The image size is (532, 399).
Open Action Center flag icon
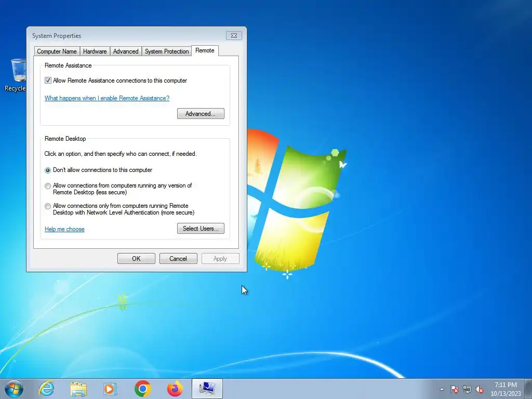[455, 389]
